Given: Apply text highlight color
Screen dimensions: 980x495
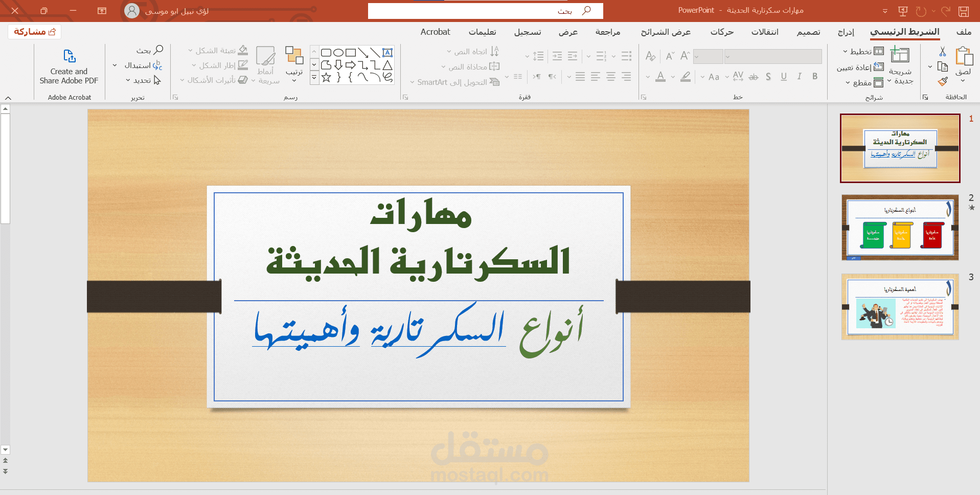Looking at the screenshot, I should point(686,77).
